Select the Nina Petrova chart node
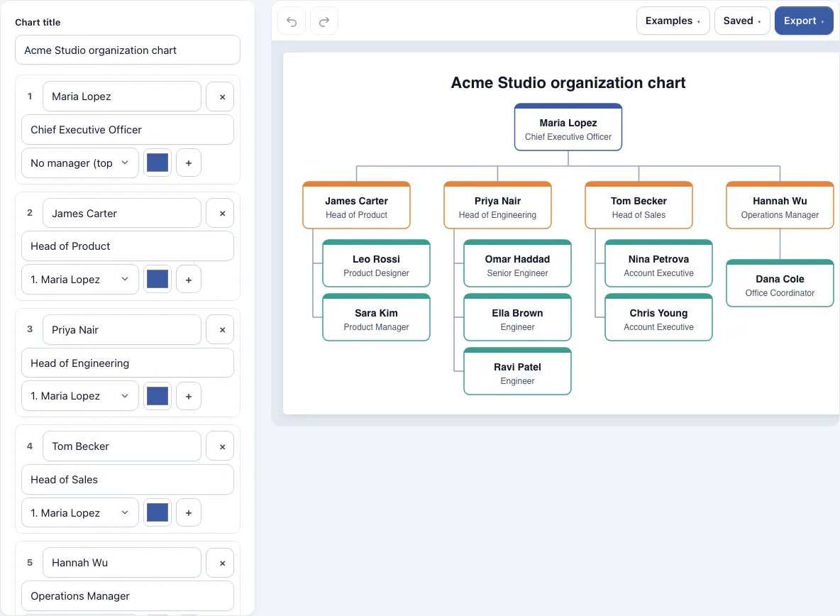The height and width of the screenshot is (616, 840). (658, 263)
